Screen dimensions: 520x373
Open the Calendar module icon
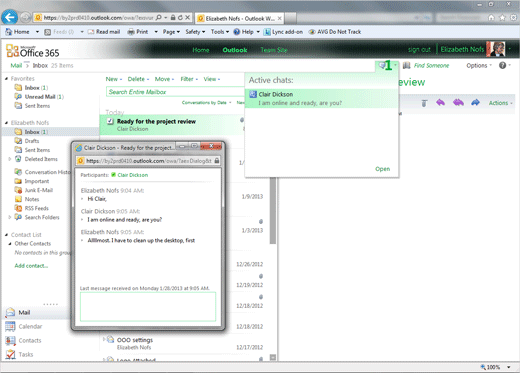[10, 326]
